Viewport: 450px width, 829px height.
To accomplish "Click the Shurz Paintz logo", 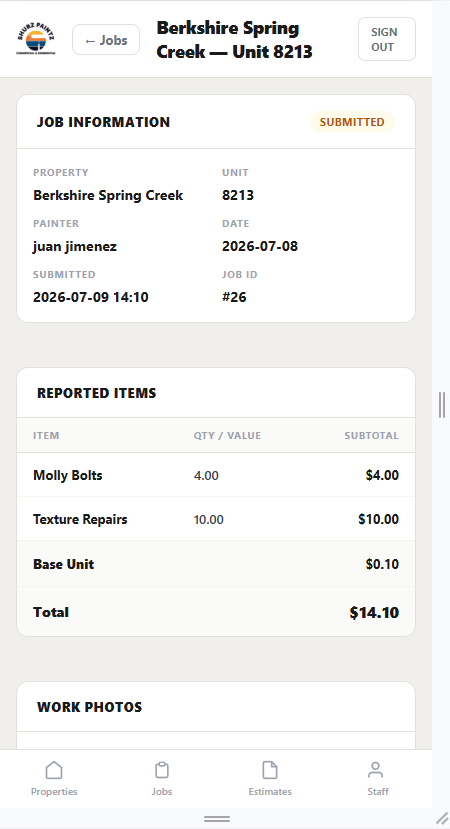I will pos(36,39).
